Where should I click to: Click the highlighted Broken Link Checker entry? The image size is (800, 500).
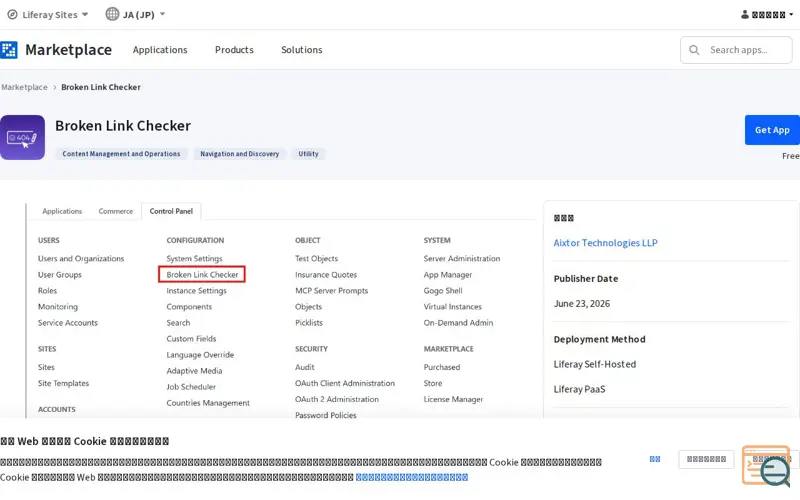click(x=202, y=274)
